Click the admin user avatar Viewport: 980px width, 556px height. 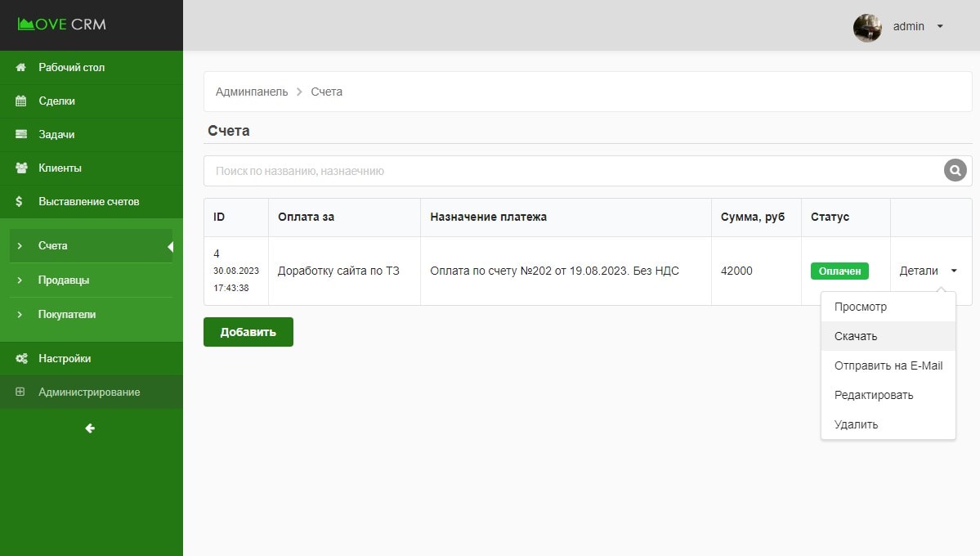pyautogui.click(x=867, y=27)
